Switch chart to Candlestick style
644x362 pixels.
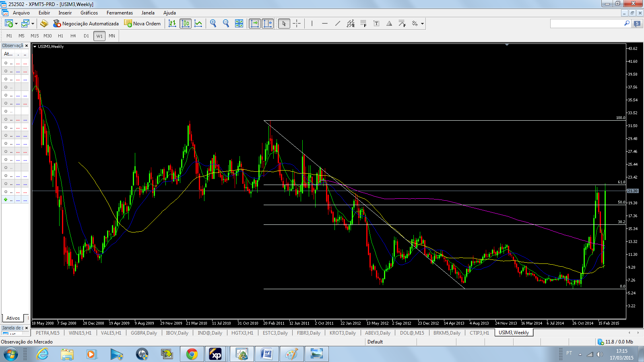(x=186, y=23)
